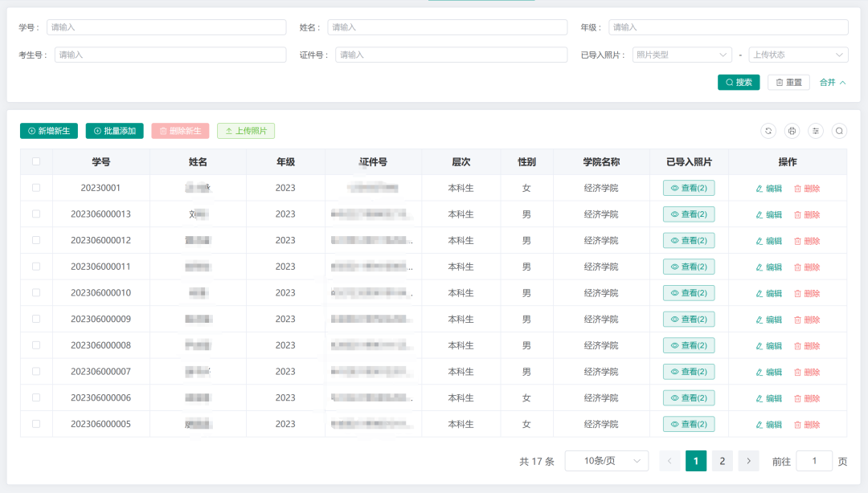Delete student row 202306000013
Screen dimensions: 868x493
click(x=807, y=214)
